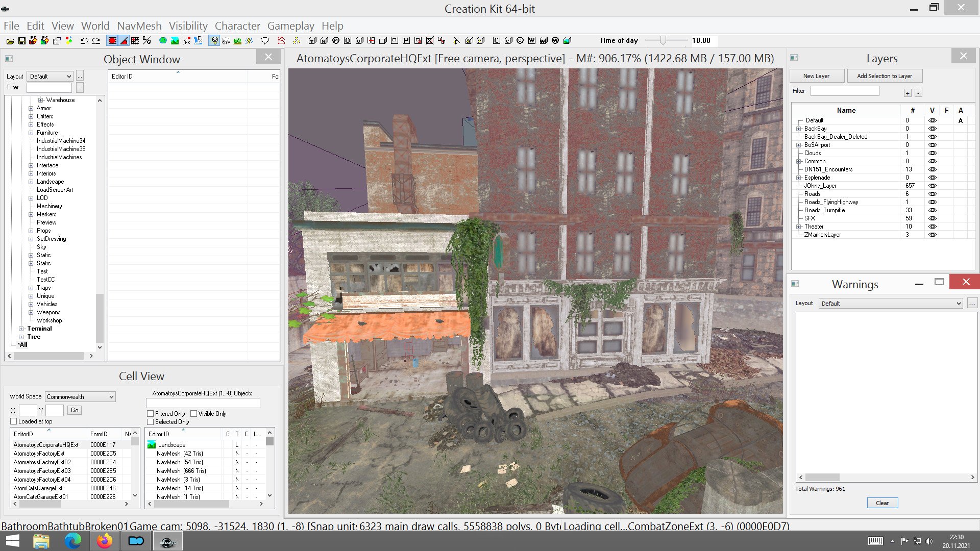Click the save floppy disk icon
Image resolution: width=980 pixels, height=551 pixels.
coord(22,40)
